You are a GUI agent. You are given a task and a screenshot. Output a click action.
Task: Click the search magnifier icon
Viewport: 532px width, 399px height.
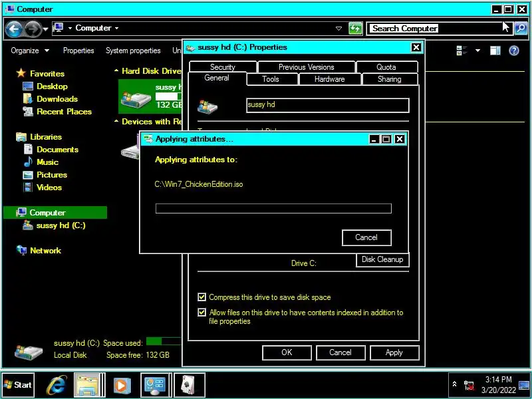point(521,28)
